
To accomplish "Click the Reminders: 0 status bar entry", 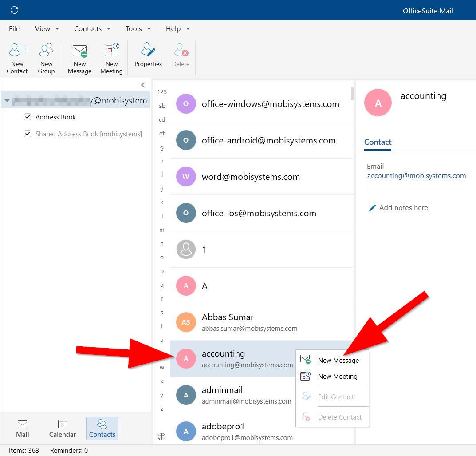I will click(69, 451).
